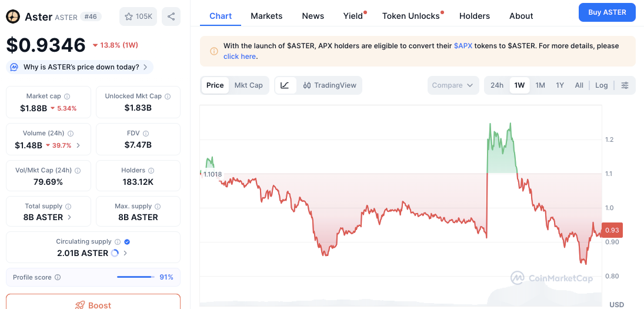Expand Total supply 8B ASTER details
The height and width of the screenshot is (309, 644).
[x=69, y=217]
